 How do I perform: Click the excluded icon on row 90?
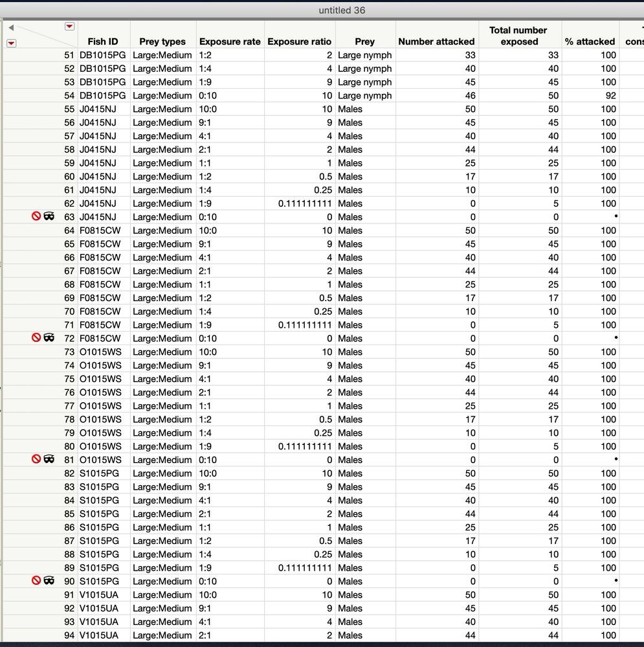coord(36,580)
